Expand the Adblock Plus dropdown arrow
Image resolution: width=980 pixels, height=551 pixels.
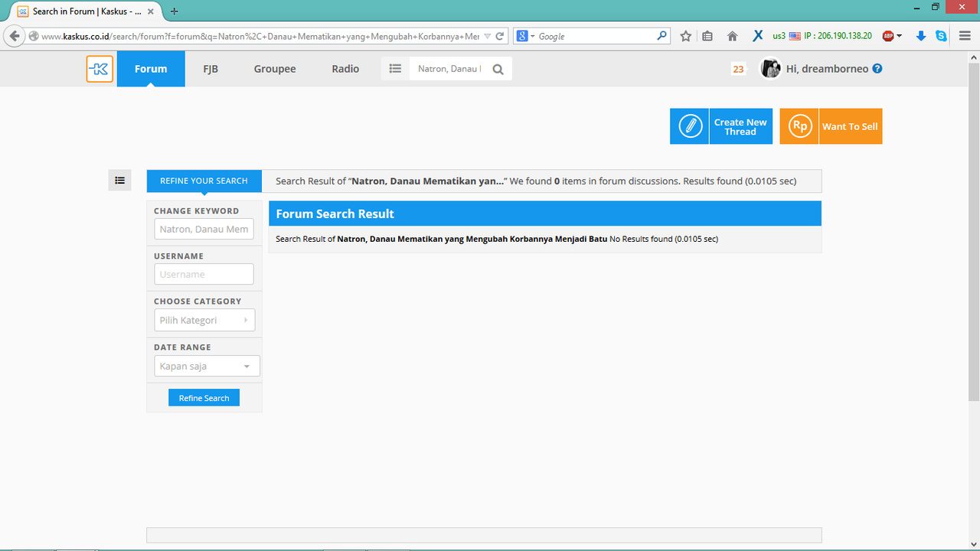899,36
